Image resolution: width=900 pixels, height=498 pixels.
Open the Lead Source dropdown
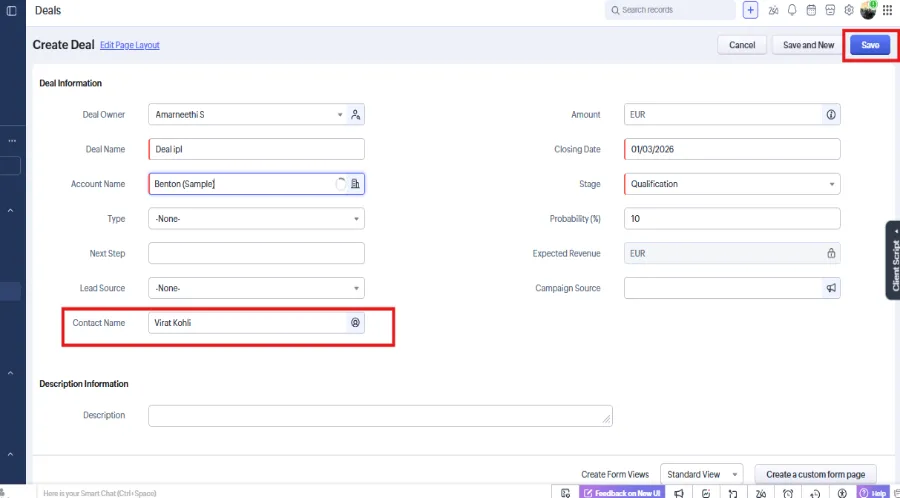(256, 288)
